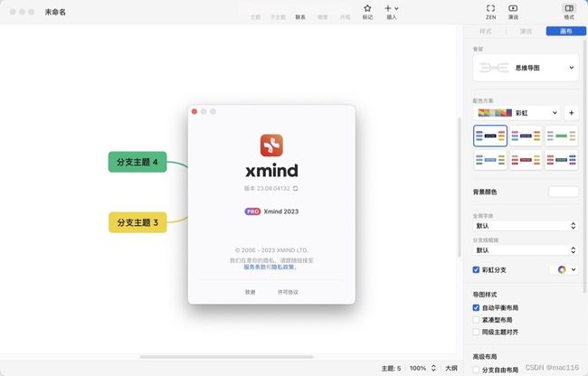The image size is (588, 376).
Task: Select the teal-center theme thumbnail
Action: pyautogui.click(x=562, y=160)
